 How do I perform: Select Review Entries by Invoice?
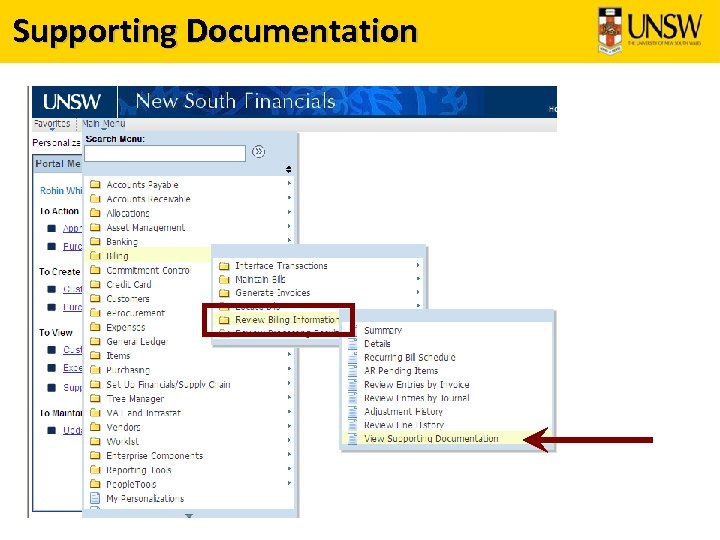(416, 384)
